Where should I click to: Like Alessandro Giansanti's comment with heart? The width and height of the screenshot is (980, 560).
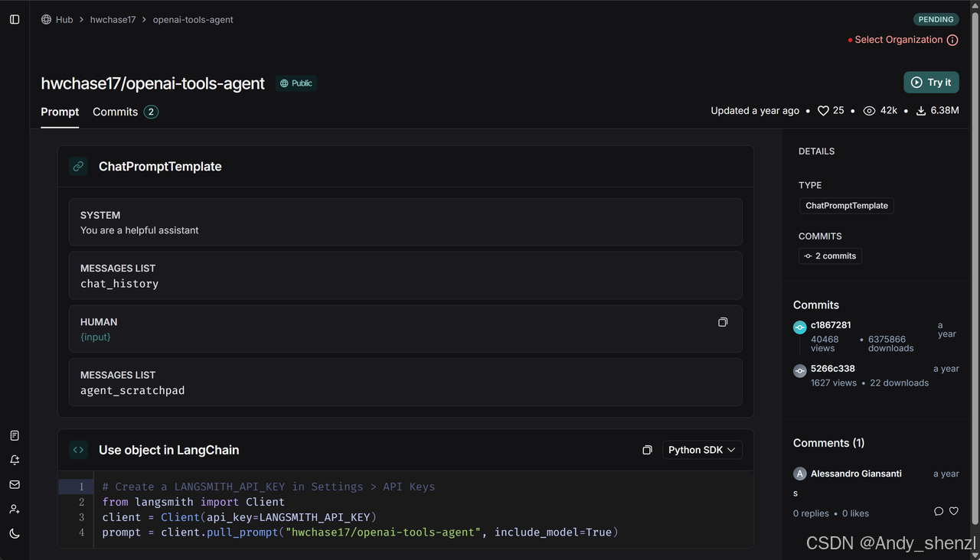pyautogui.click(x=954, y=511)
